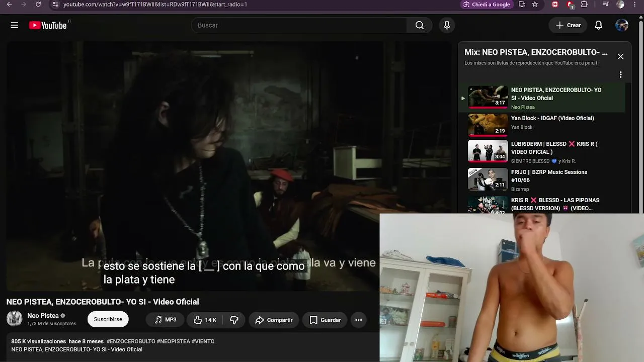
Task: Open the red fast-forward browser extension
Action: (555, 5)
